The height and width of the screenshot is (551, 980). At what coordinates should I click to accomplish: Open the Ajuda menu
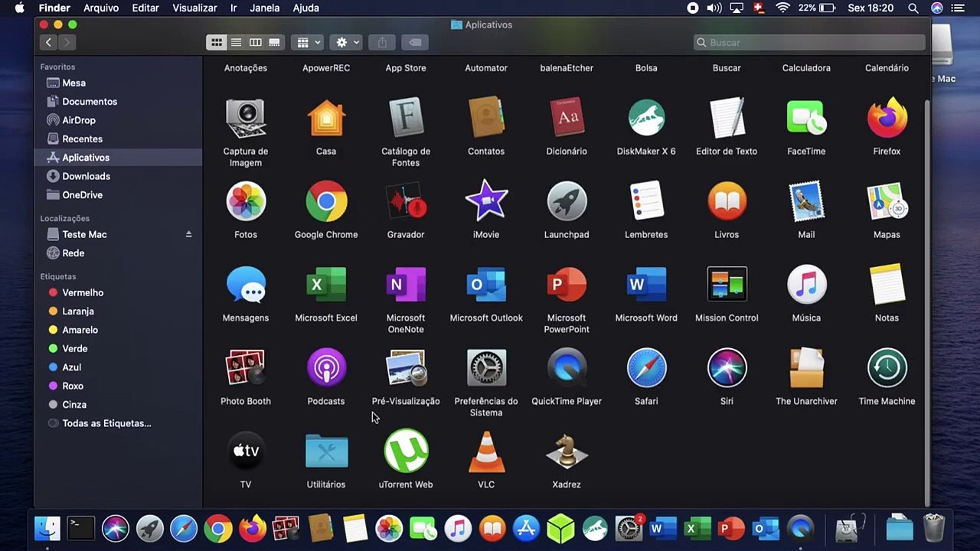click(306, 8)
